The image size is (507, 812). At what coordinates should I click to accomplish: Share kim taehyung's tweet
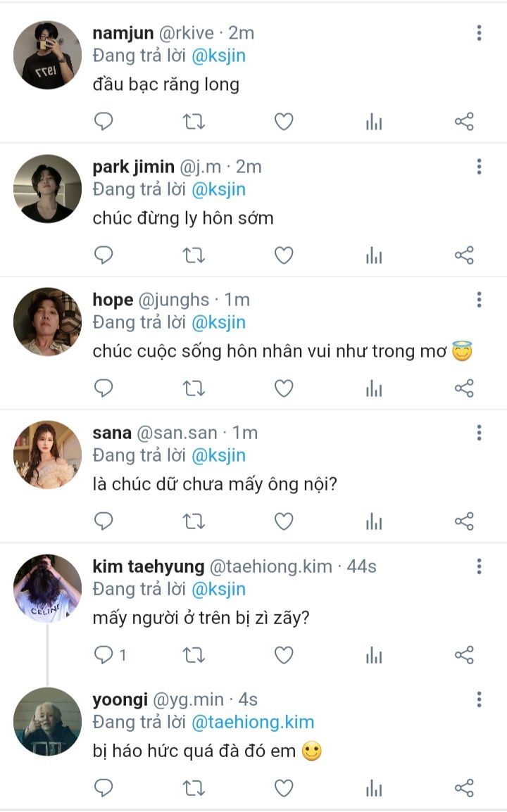click(x=464, y=655)
